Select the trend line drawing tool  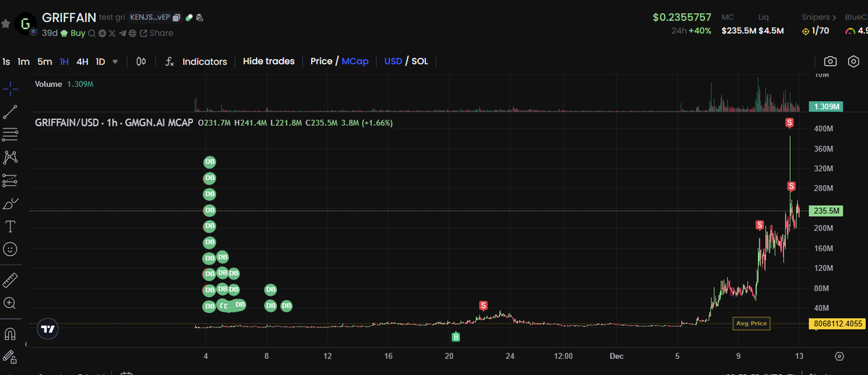click(x=10, y=111)
